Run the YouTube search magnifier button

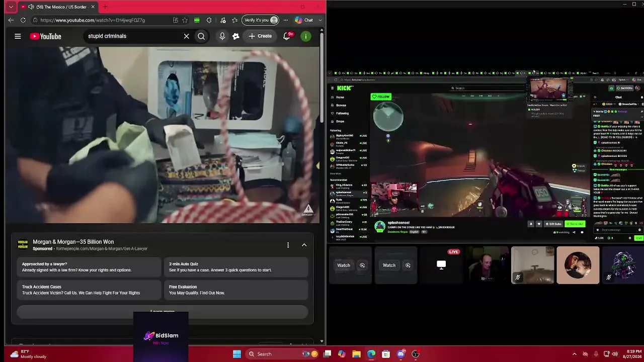click(x=201, y=36)
